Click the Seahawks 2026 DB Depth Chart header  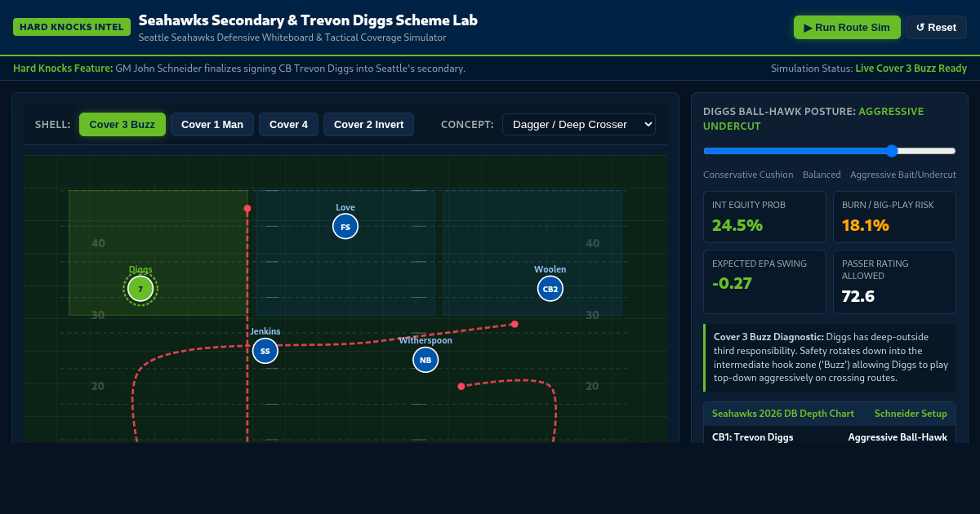coord(783,414)
